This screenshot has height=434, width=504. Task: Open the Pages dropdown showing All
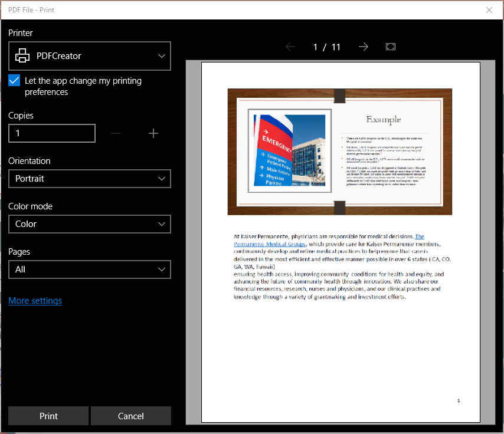point(90,269)
